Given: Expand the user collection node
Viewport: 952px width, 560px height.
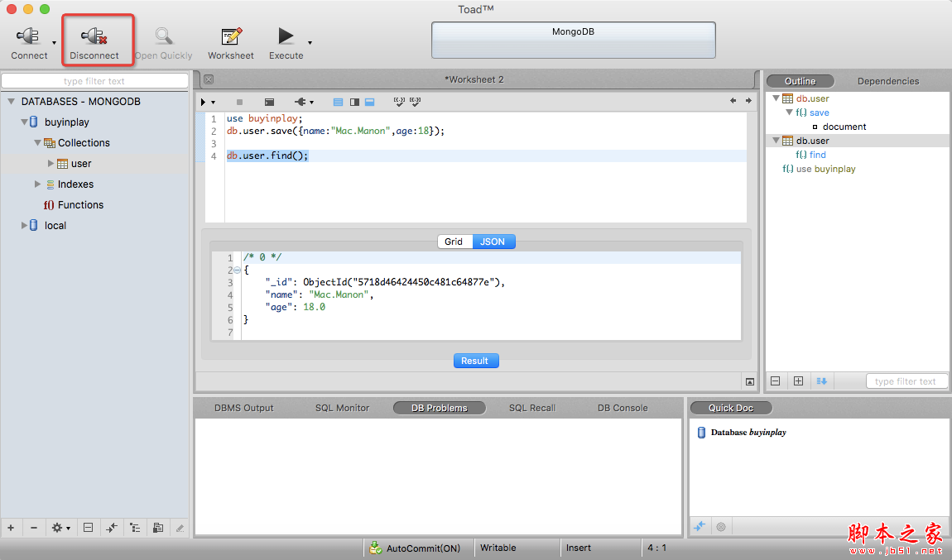Looking at the screenshot, I should (x=51, y=163).
